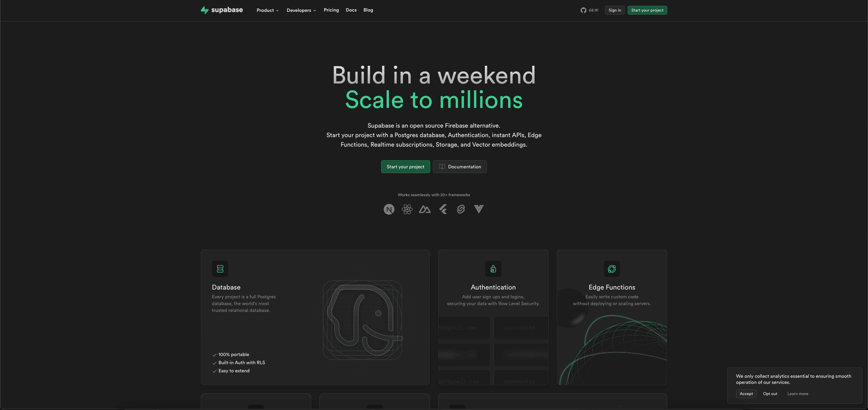Click the Authentication lock icon

[x=493, y=269]
